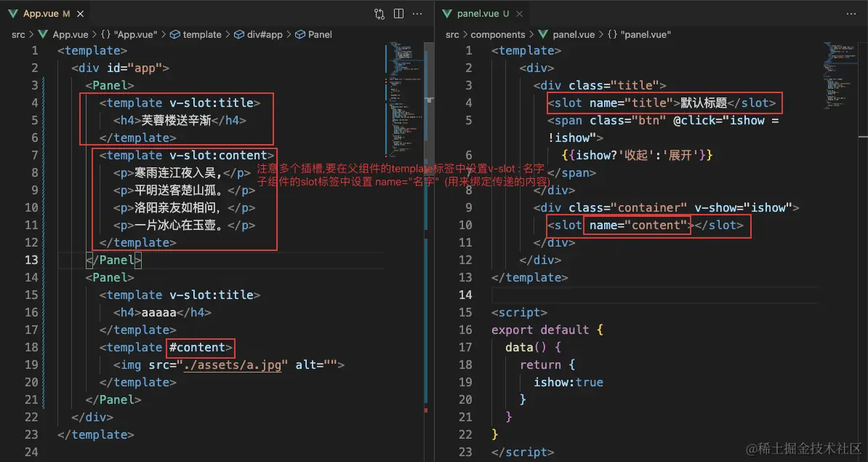868x462 pixels.
Task: Open more actions menu in left editor group
Action: click(x=417, y=13)
